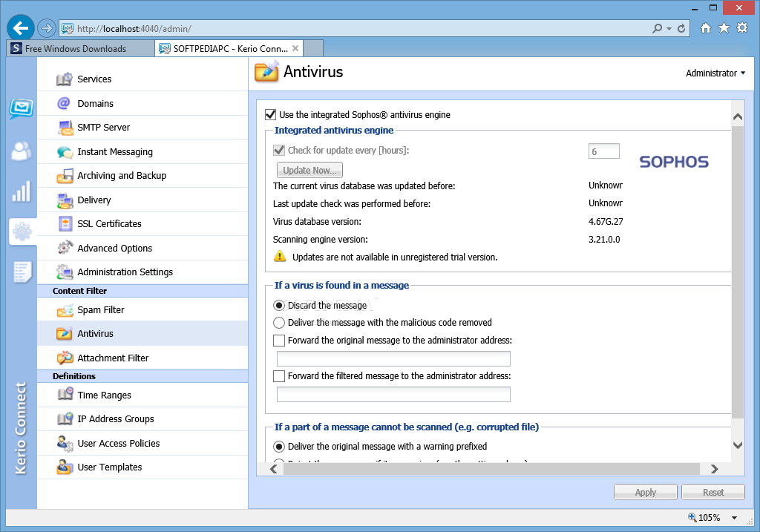
Task: Open the users section in the left rail
Action: pyautogui.click(x=22, y=151)
